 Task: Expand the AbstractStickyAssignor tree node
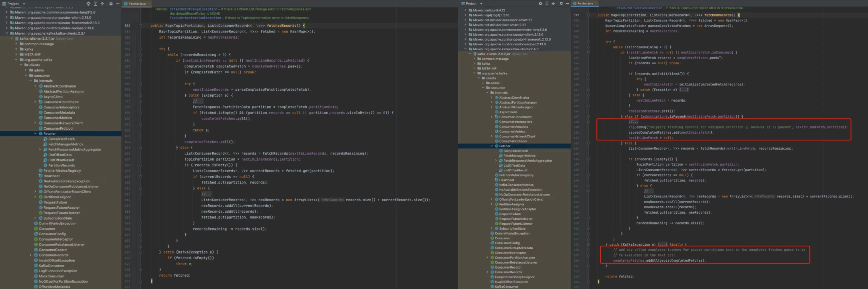click(492, 107)
